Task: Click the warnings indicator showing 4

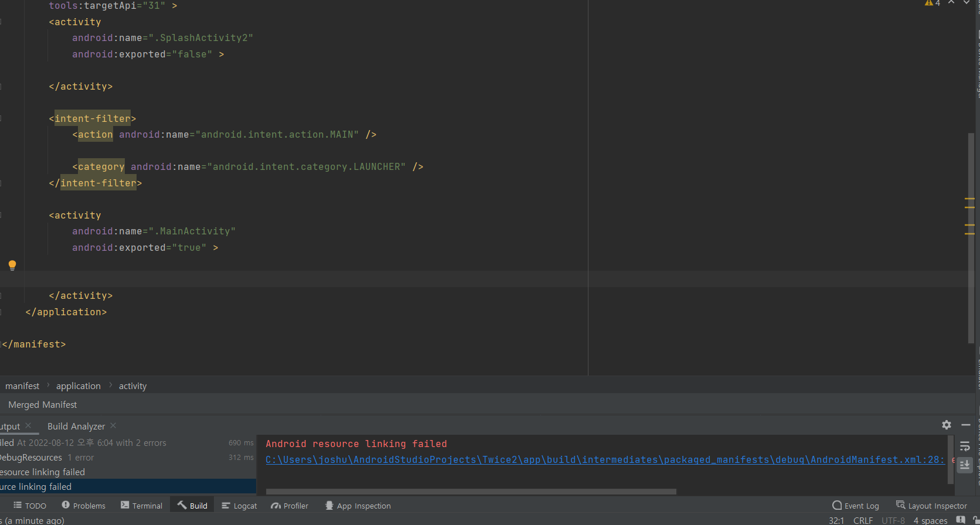Action: [933, 4]
